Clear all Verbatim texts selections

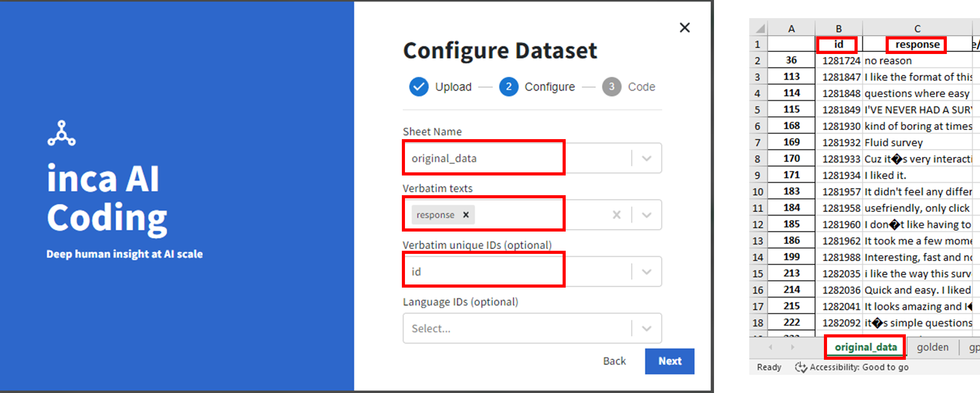617,215
